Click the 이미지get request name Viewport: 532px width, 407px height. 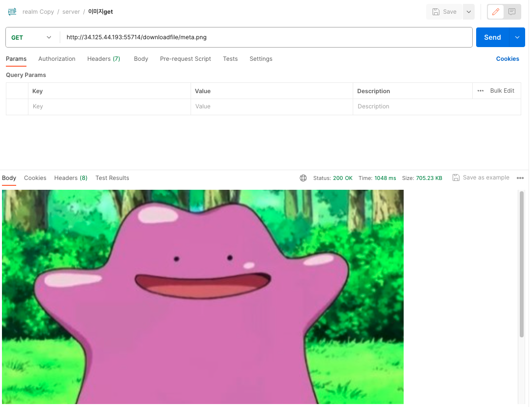(x=100, y=12)
